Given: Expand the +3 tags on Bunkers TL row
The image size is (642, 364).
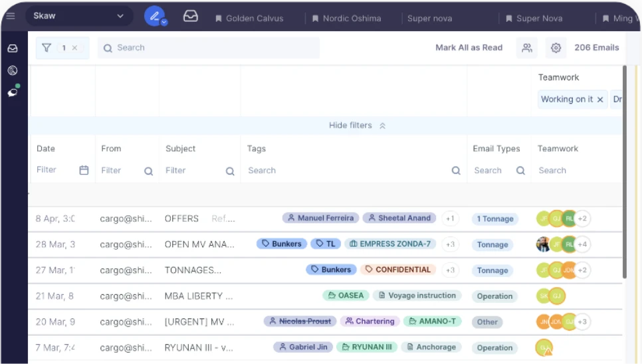Looking at the screenshot, I should pyautogui.click(x=450, y=244).
